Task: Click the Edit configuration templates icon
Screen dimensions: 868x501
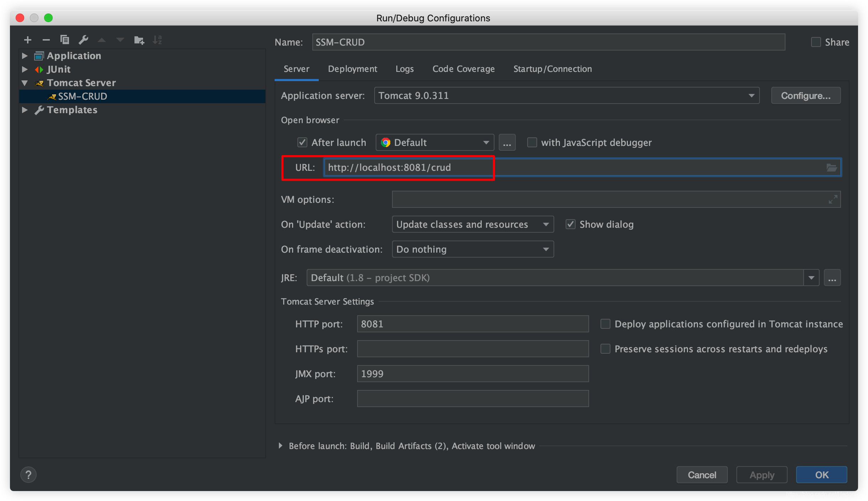Action: point(84,40)
